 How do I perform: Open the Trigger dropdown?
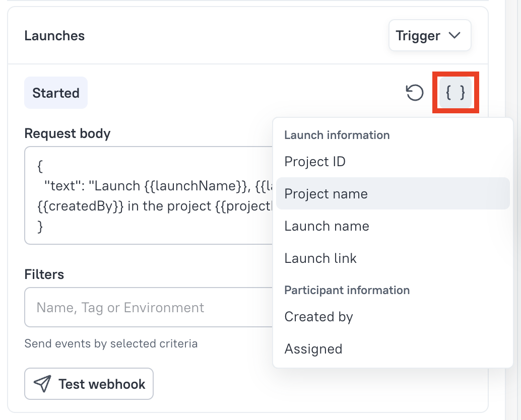(x=429, y=36)
